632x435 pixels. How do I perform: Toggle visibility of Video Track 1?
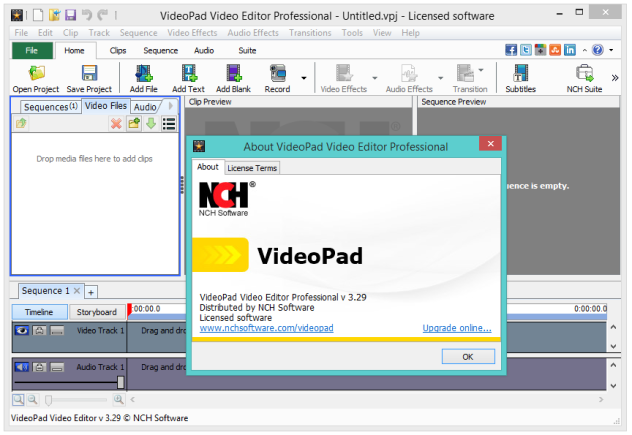click(x=22, y=331)
